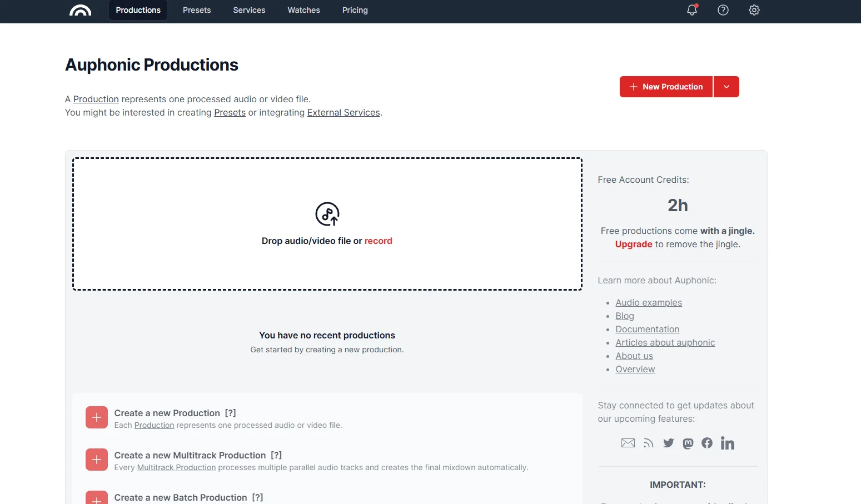The image size is (861, 504).
Task: Click [?] help next to new Production
Action: coord(231,413)
